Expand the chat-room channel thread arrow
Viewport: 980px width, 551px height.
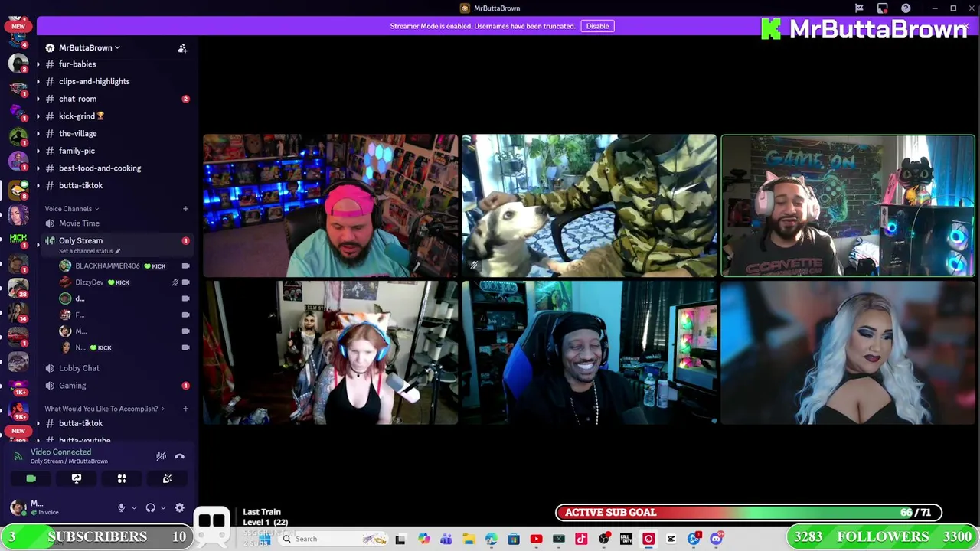coord(38,99)
